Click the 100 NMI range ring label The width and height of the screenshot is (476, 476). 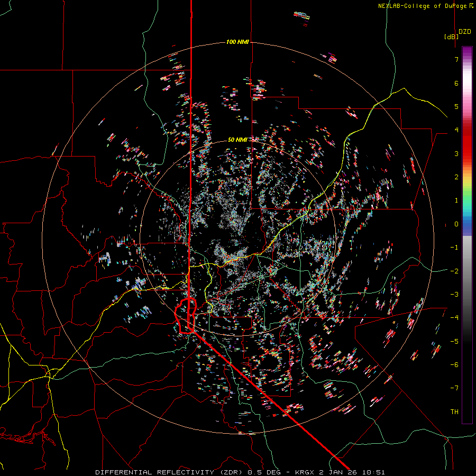237,42
